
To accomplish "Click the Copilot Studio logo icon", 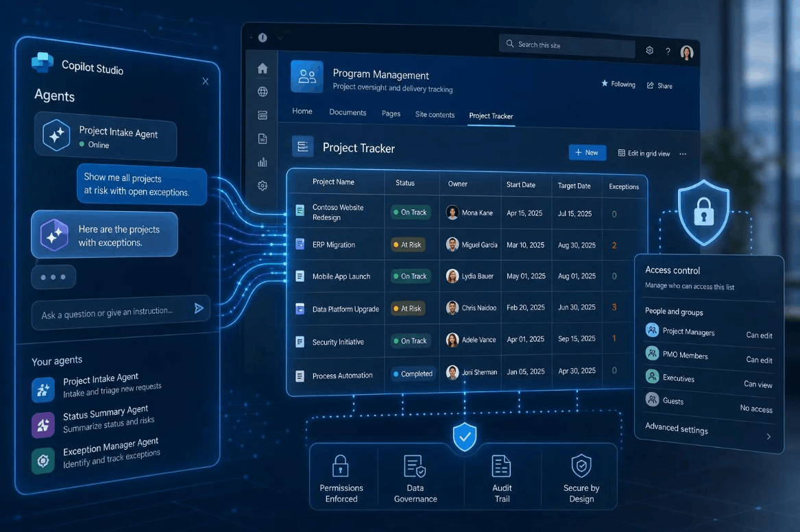I will click(43, 62).
